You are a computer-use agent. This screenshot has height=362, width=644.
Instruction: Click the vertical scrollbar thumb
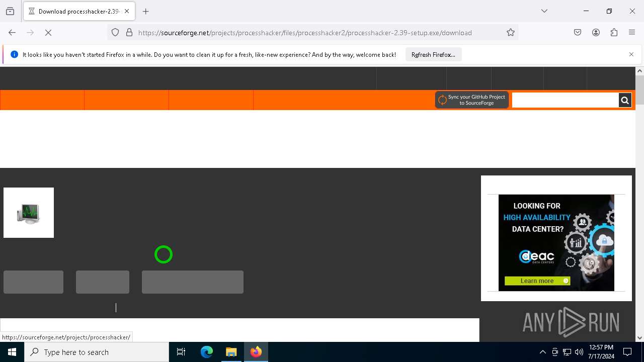click(639, 89)
